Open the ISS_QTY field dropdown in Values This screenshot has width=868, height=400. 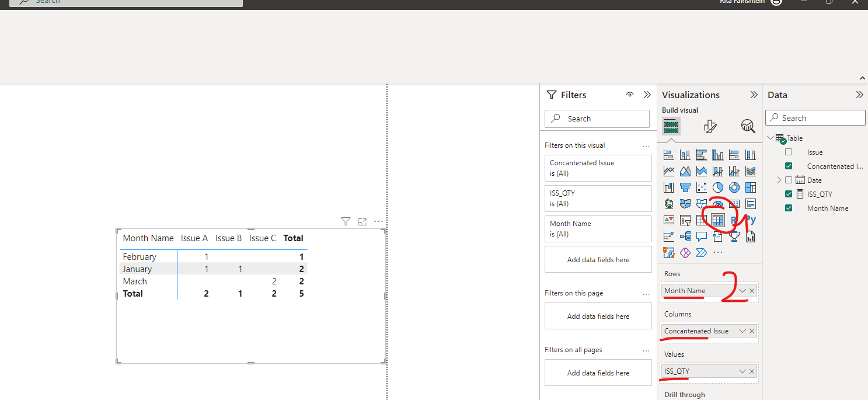742,371
